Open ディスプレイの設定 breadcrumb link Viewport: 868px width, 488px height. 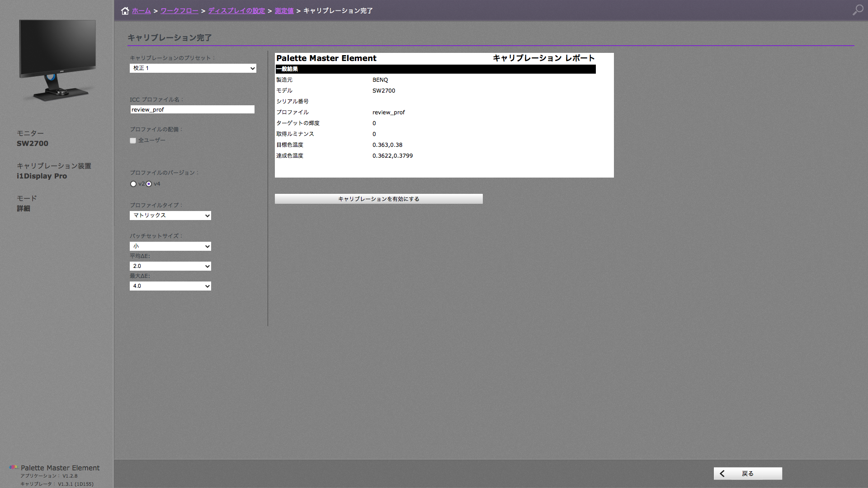pos(236,11)
